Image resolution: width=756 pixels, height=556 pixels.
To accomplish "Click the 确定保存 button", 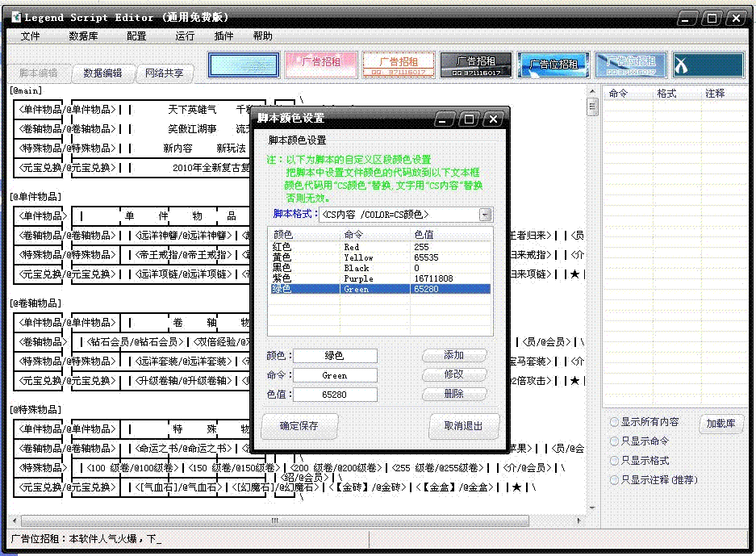I will point(299,426).
